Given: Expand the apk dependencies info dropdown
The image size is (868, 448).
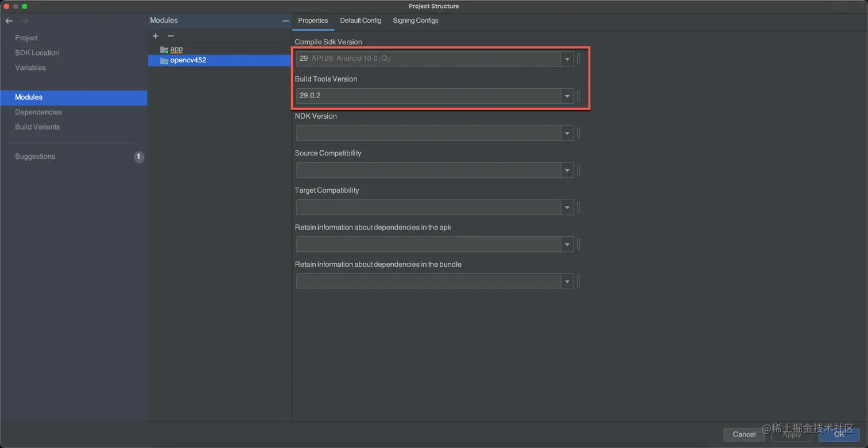Looking at the screenshot, I should coord(567,244).
